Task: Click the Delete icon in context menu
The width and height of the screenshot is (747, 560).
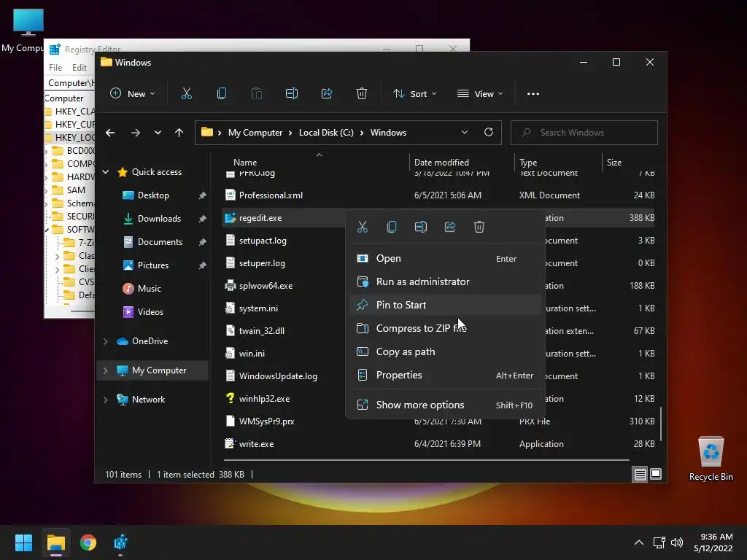Action: tap(479, 227)
